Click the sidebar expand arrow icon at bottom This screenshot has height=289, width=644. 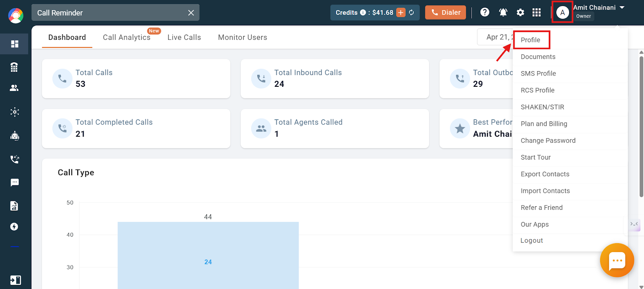15,280
